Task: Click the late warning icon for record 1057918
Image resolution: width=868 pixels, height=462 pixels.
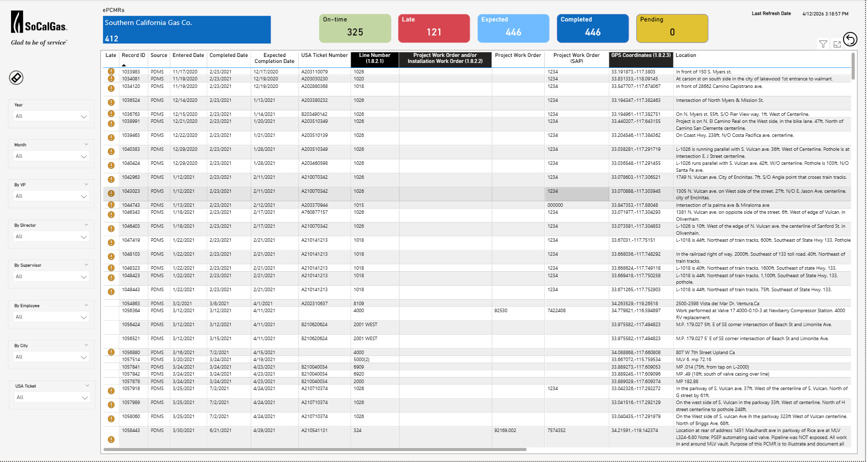Action: 111,391
